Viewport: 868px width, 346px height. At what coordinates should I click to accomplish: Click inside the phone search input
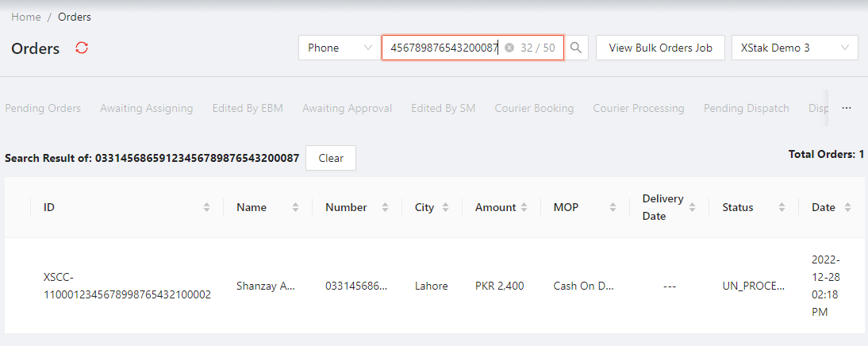(x=444, y=48)
